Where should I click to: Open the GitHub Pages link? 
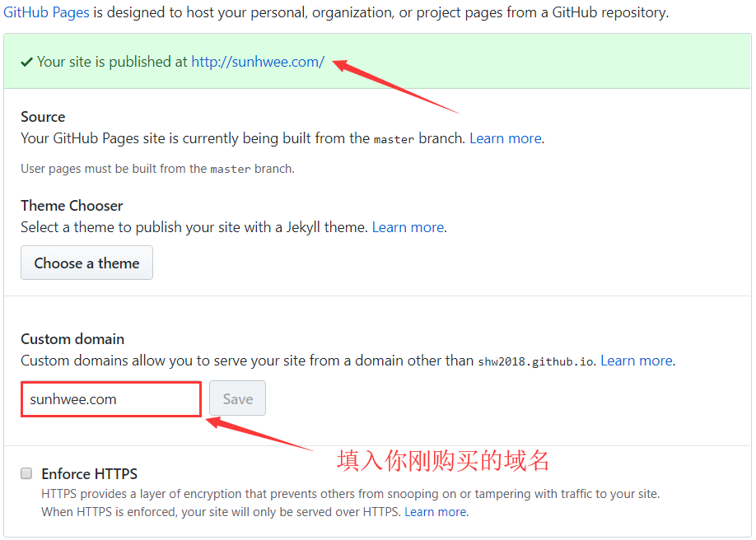(46, 12)
